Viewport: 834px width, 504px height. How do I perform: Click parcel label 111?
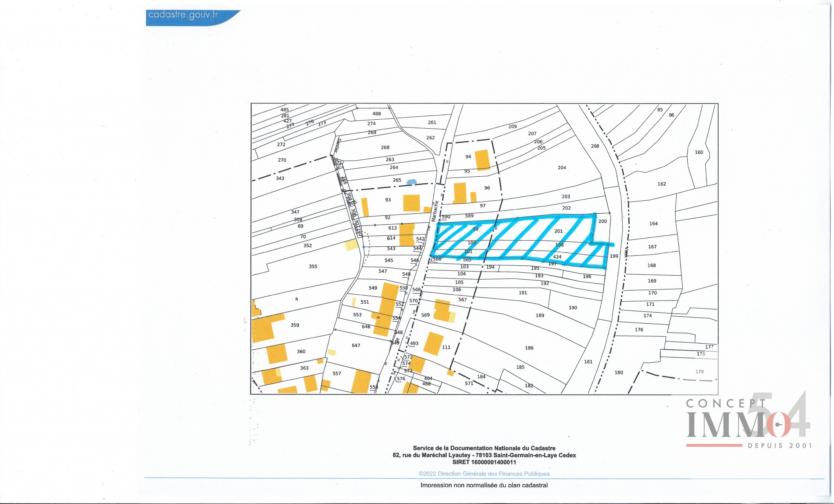point(446,348)
